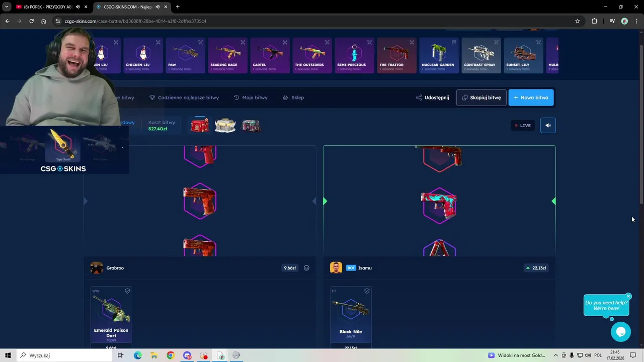Open the Chrome profile avatar

(624, 21)
